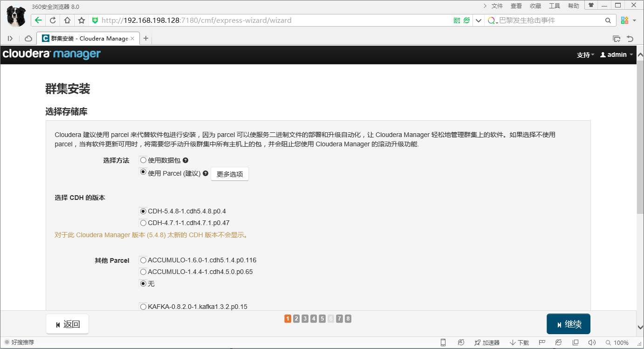The height and width of the screenshot is (349, 644).
Task: Select ACCUMULO-1.6.0-1.cdh5.1.4.p0.116 parcel
Action: (143, 260)
